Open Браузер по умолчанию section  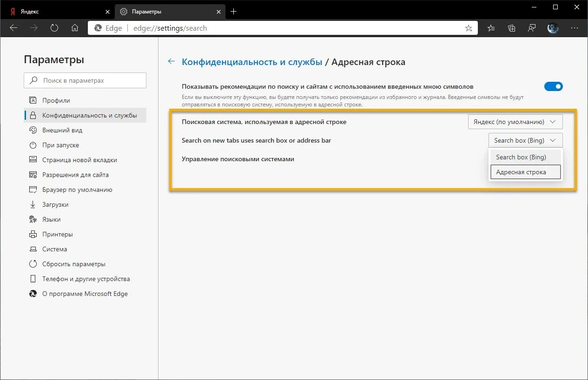85,190
